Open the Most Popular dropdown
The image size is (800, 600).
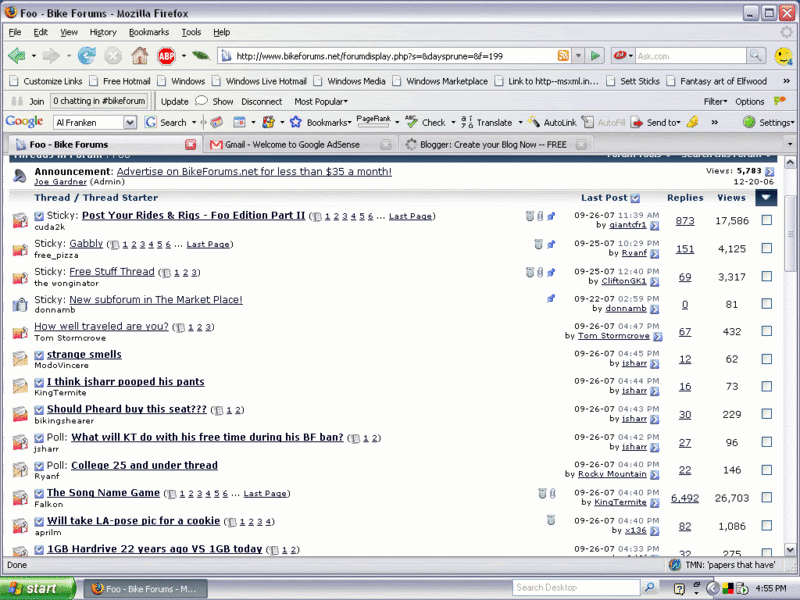tap(320, 102)
